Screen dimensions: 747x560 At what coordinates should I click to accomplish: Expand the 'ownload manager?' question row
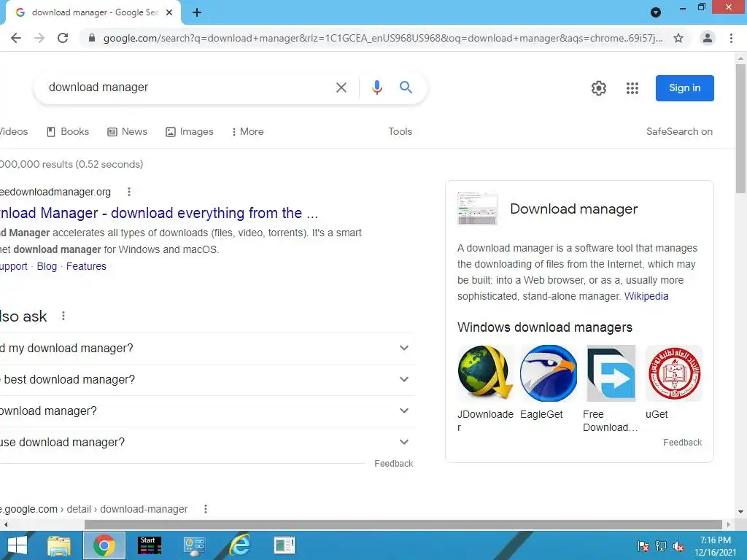tap(206, 411)
